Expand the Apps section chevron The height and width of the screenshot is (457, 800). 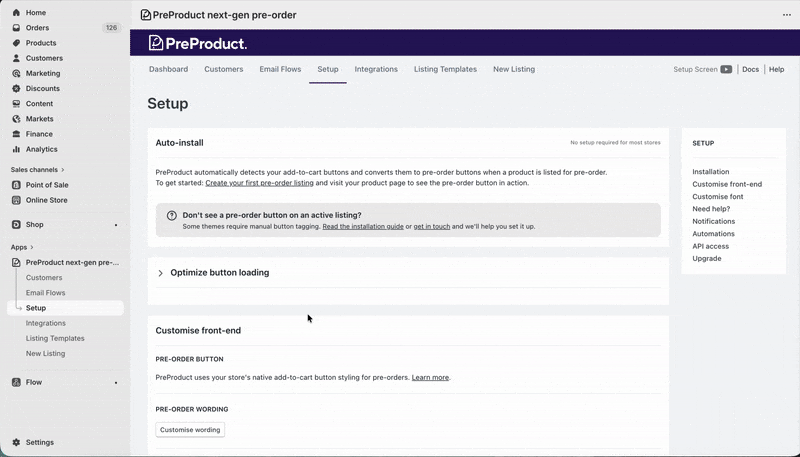point(31,247)
